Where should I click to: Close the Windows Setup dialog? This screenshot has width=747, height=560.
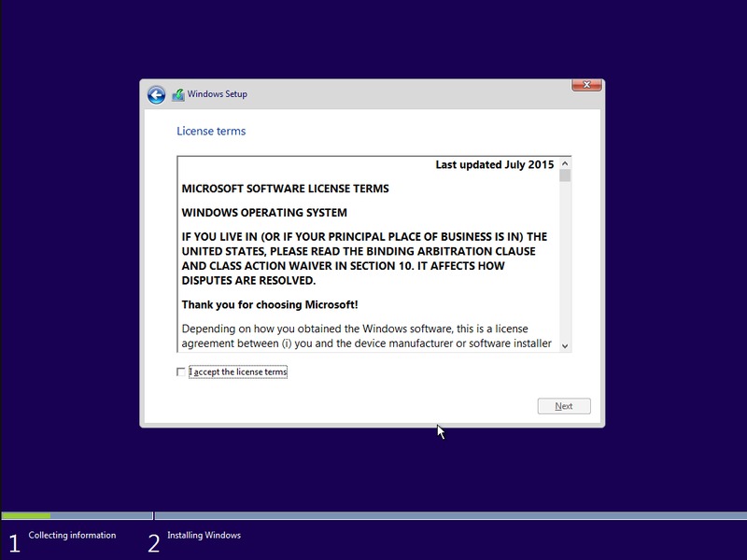[x=585, y=85]
